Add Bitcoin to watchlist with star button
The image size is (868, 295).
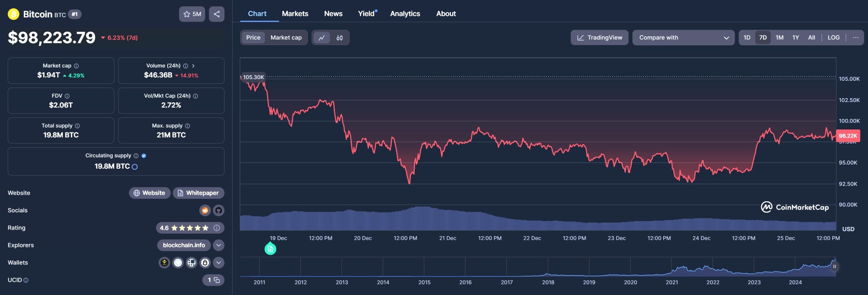[192, 14]
